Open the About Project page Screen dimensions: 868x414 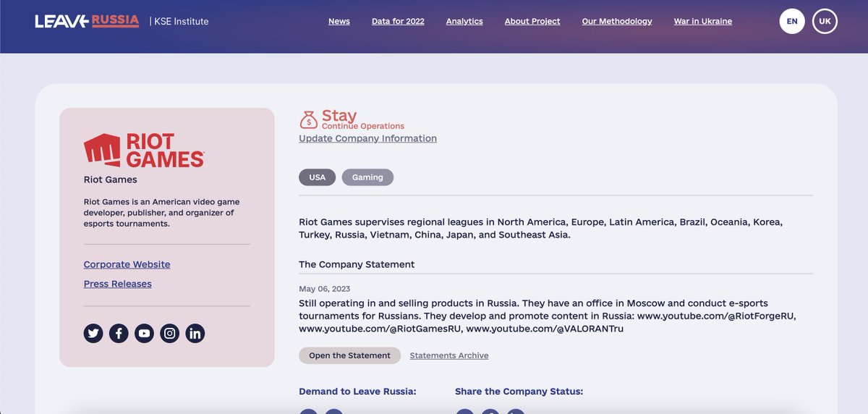(532, 22)
